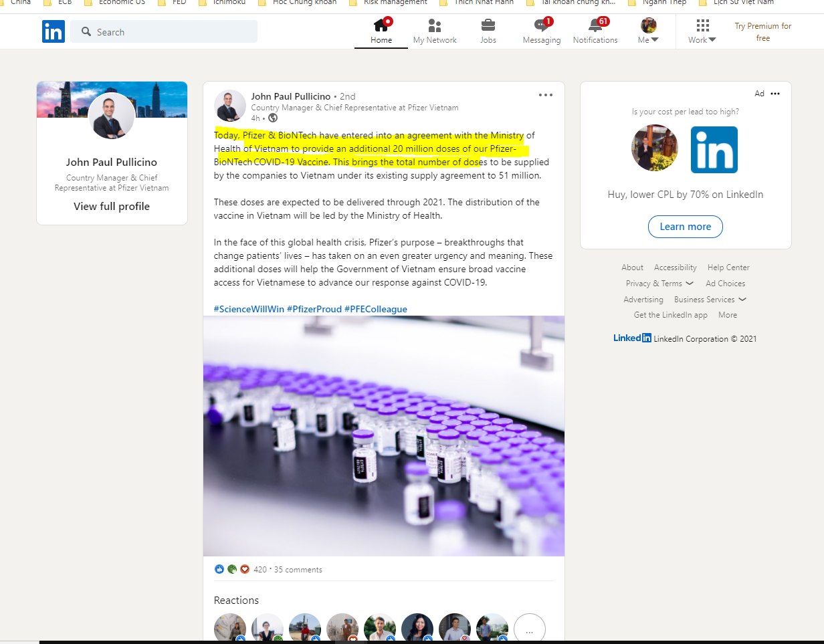Open the Home feed icon
Image resolution: width=824 pixels, height=644 pixels.
pyautogui.click(x=381, y=26)
